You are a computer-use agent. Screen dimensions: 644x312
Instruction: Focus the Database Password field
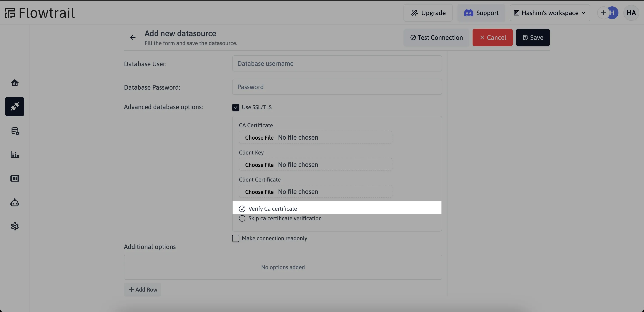pyautogui.click(x=337, y=87)
